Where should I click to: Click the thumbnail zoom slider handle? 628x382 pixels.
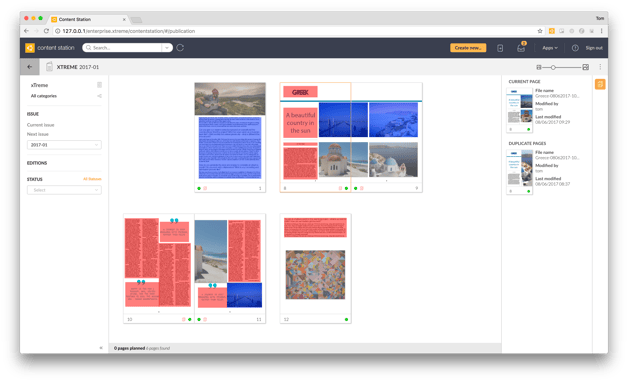[553, 67]
